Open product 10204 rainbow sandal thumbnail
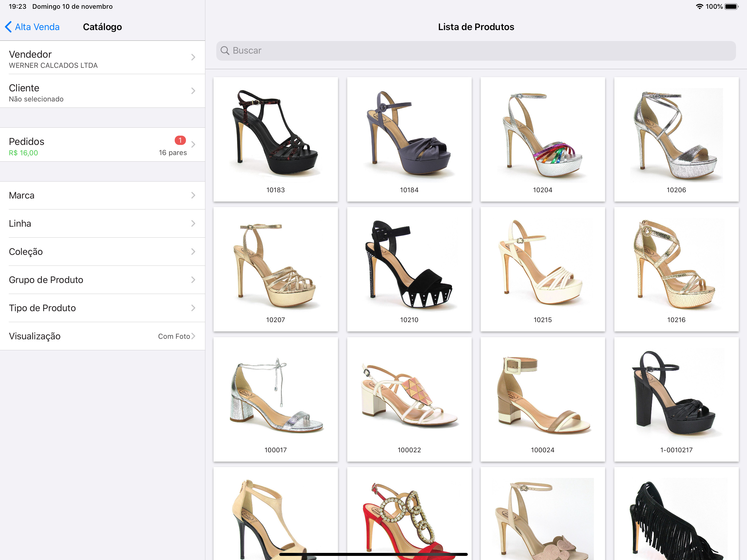 pos(542,135)
